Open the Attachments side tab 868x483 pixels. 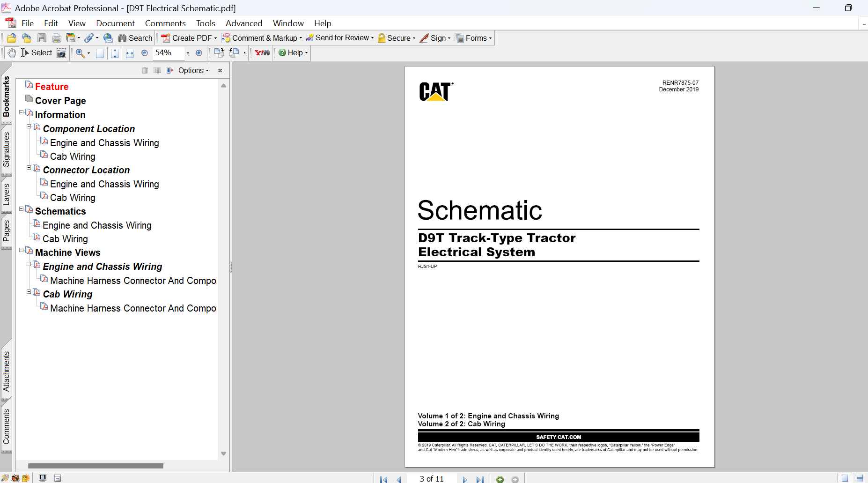tap(7, 371)
